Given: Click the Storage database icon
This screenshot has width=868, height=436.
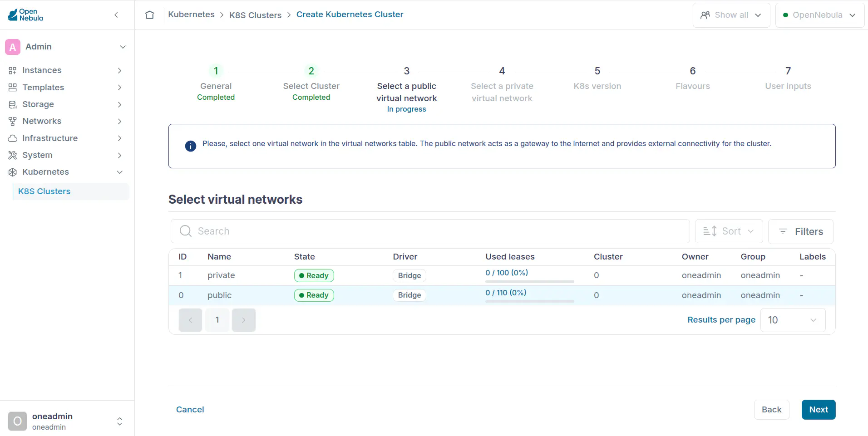Looking at the screenshot, I should [13, 104].
